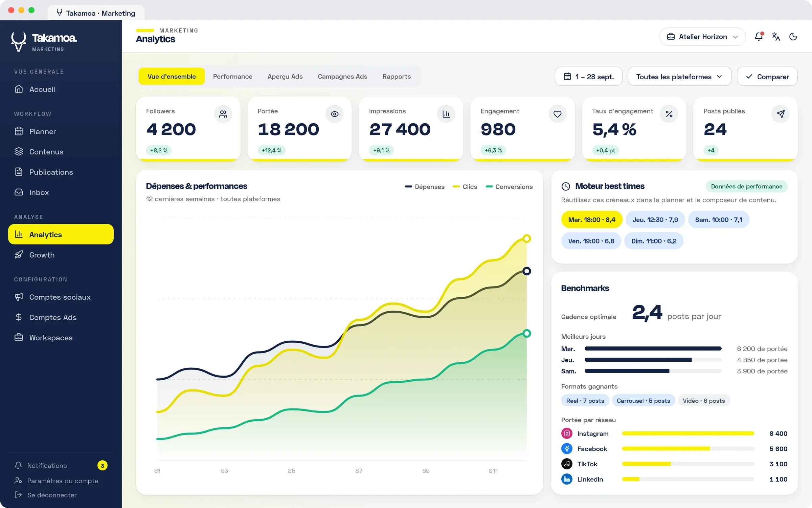Switch to the Performance tab
The height and width of the screenshot is (508, 812).
click(x=233, y=77)
